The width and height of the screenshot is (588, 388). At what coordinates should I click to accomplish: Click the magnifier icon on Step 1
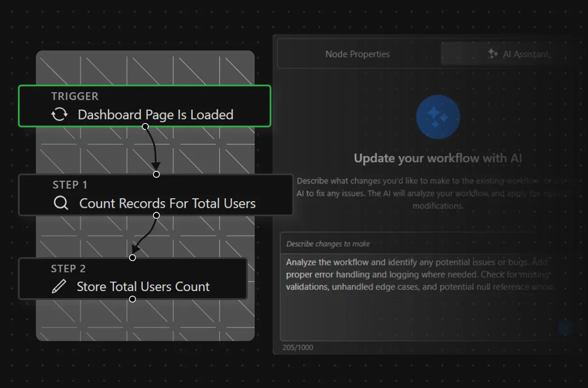pyautogui.click(x=61, y=203)
